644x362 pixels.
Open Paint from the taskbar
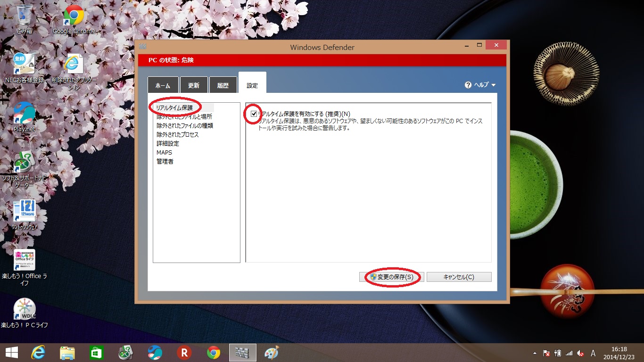(x=271, y=353)
